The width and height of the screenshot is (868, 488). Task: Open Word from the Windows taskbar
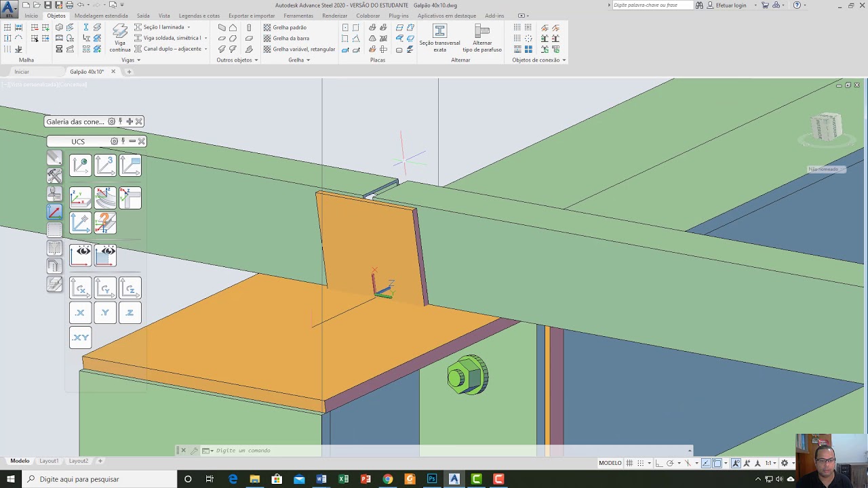coord(321,479)
